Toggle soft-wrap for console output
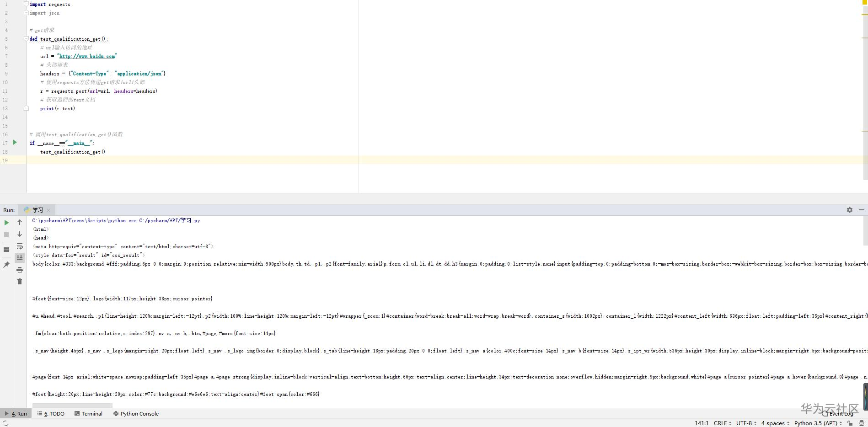The image size is (868, 427). pyautogui.click(x=20, y=246)
